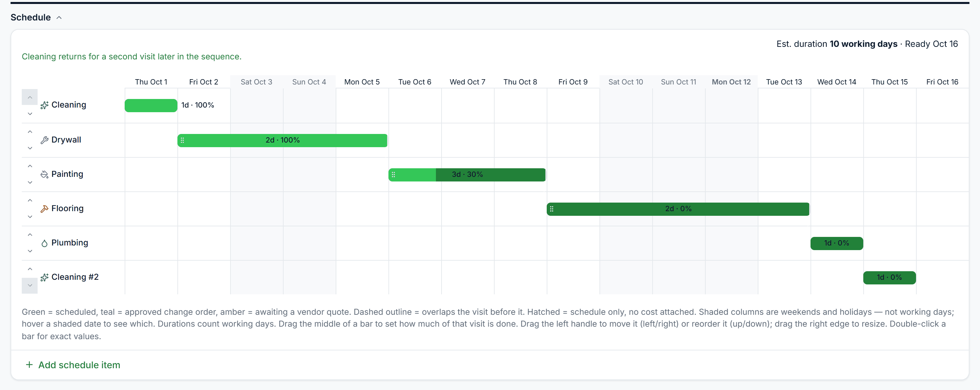Click the Schedule section heading
980x390 pixels.
[x=30, y=17]
